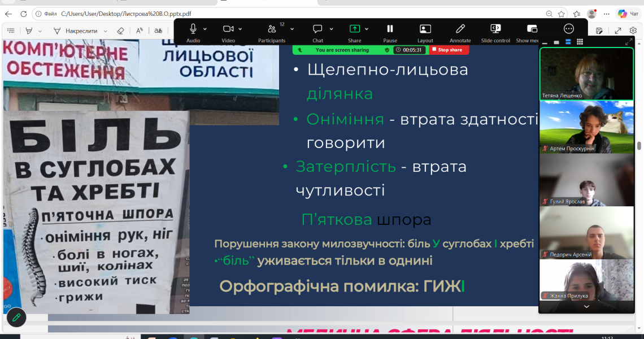Click the green Share screen icon

point(354,29)
